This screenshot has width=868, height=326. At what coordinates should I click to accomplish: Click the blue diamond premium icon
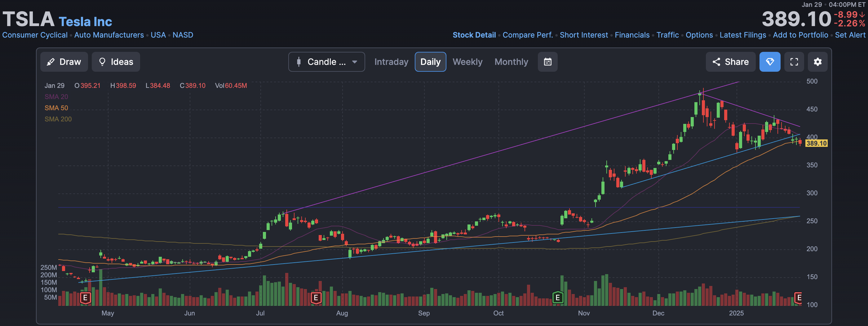[770, 62]
